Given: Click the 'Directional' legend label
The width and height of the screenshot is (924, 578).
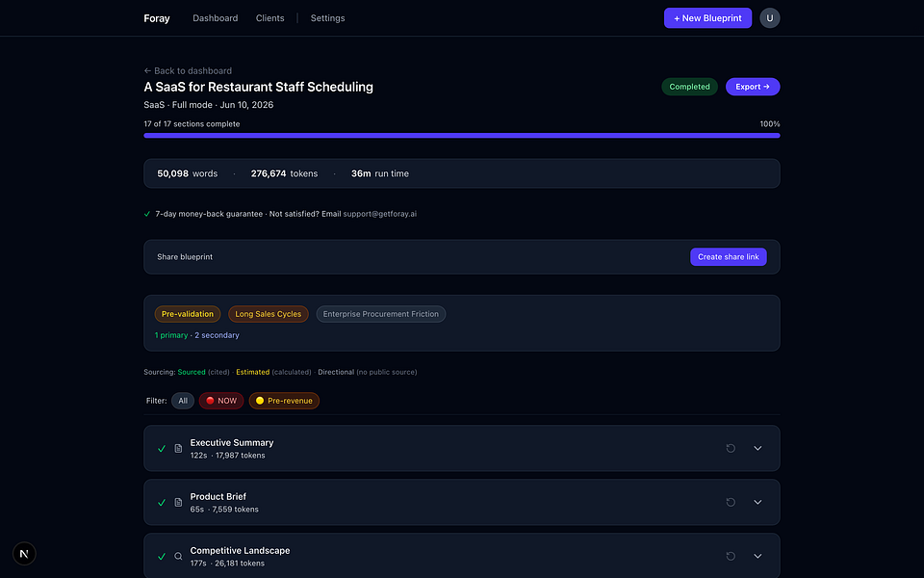Looking at the screenshot, I should point(336,372).
